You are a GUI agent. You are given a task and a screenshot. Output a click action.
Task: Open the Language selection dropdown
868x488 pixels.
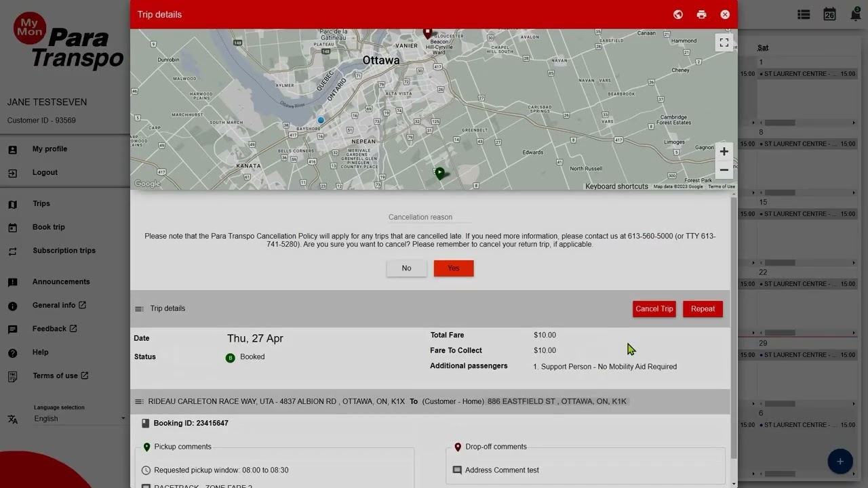click(x=80, y=419)
